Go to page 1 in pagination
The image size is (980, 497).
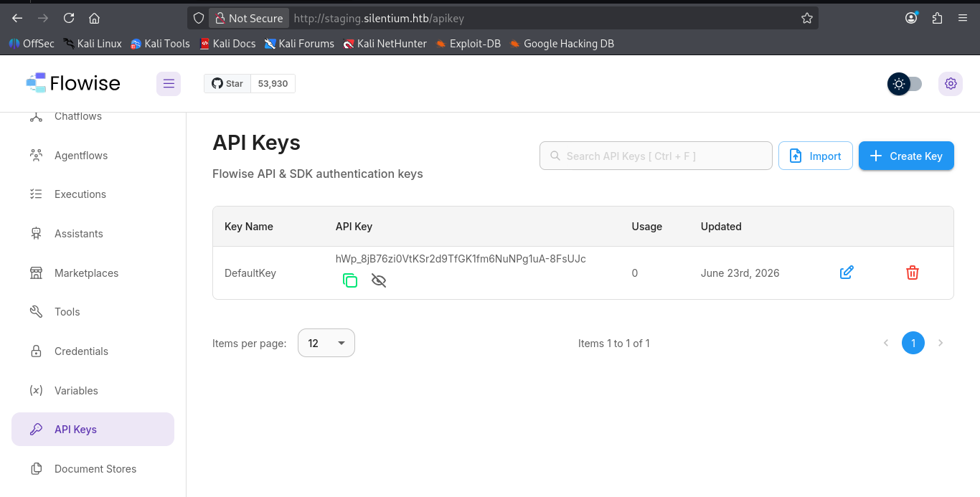[x=913, y=343]
